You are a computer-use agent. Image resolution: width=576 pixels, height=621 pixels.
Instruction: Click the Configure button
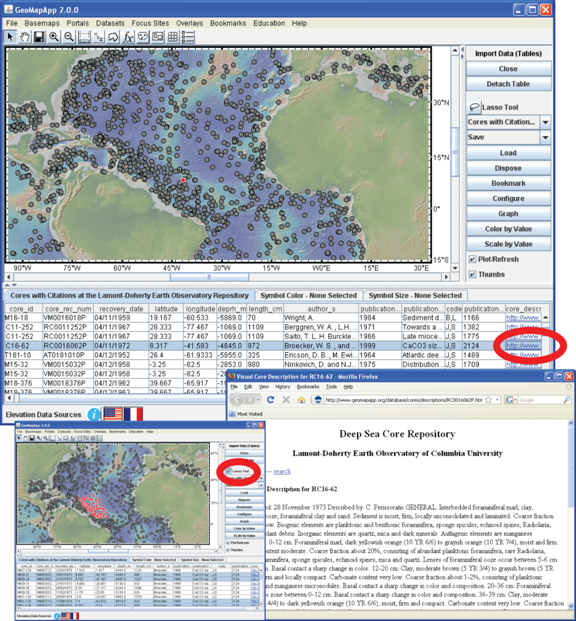point(508,198)
